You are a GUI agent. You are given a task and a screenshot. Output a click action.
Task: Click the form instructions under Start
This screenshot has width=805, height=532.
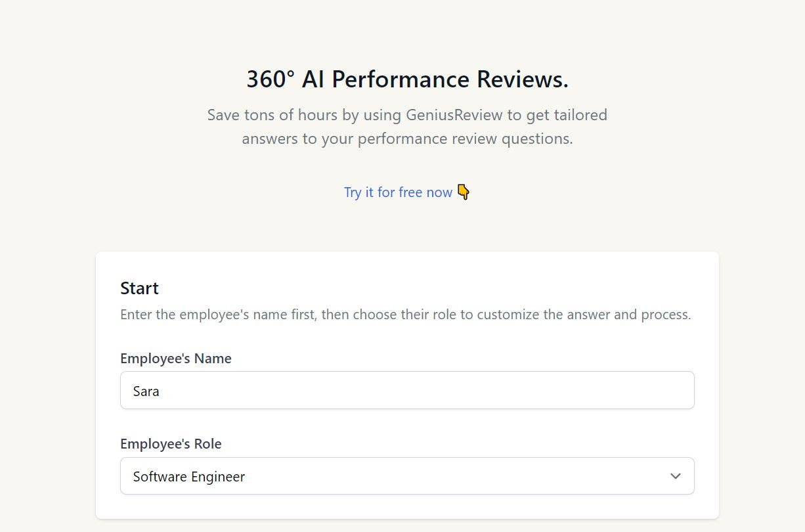click(406, 314)
